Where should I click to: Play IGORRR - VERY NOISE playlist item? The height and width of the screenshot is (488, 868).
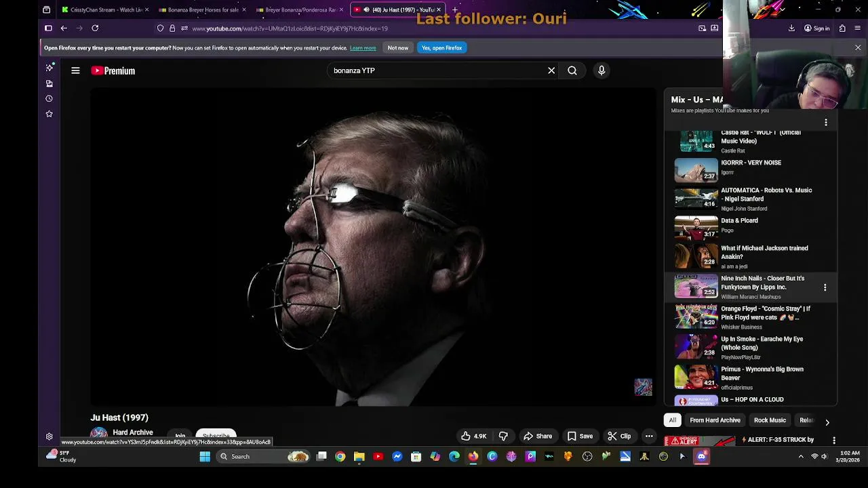click(x=751, y=169)
